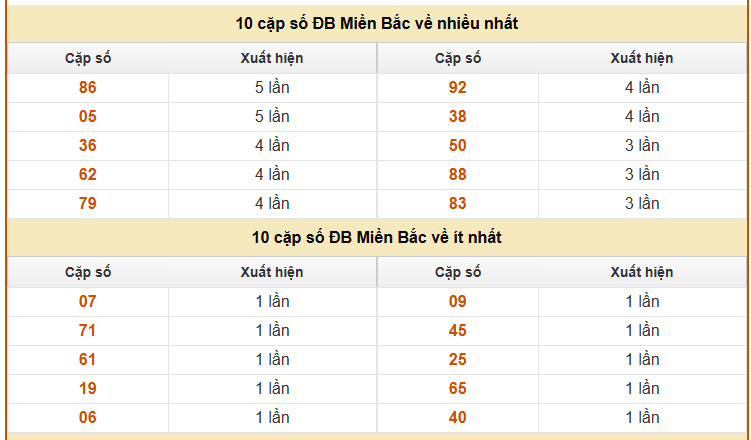Screen dimensions: 751x440
Task: Click pair number 06
Action: pos(88,417)
